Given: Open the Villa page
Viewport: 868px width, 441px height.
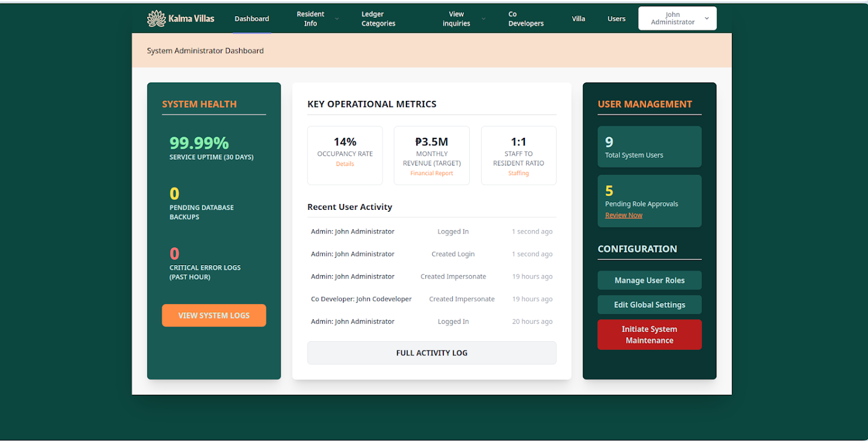Looking at the screenshot, I should pos(579,19).
